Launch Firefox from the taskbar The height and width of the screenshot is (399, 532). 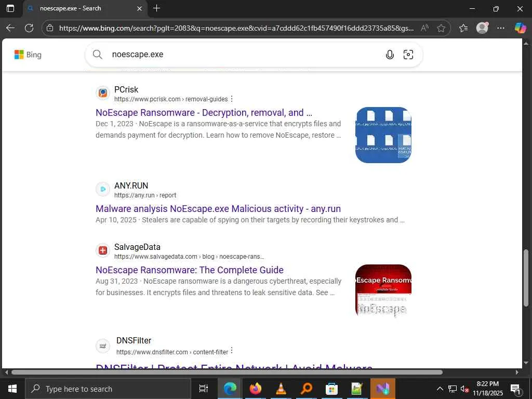tap(256, 389)
